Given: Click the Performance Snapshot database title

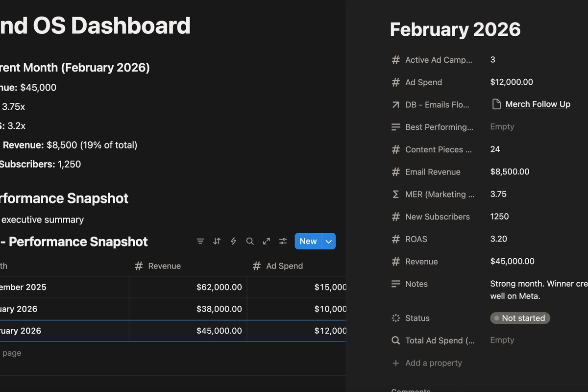Looking at the screenshot, I should 74,242.
